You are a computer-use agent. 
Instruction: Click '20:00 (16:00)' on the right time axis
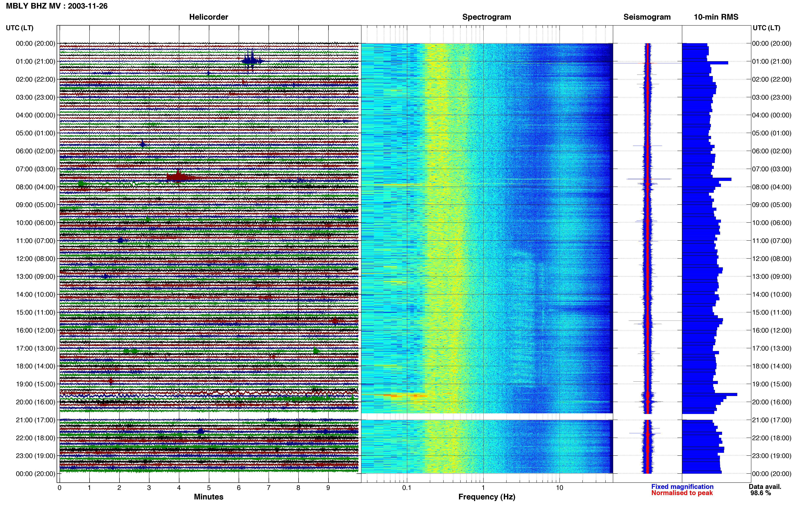click(772, 402)
